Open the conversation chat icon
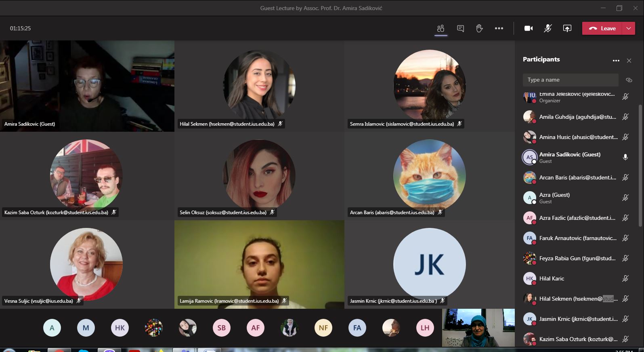 [460, 28]
